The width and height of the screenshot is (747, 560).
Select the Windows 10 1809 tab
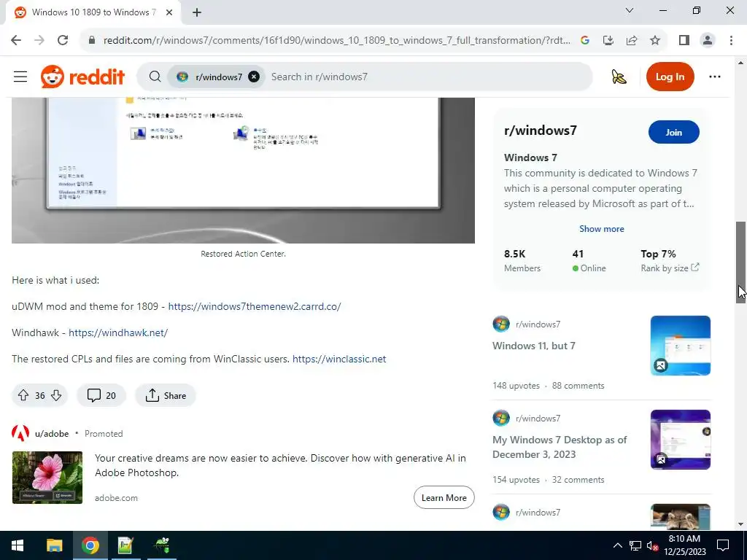pos(94,13)
